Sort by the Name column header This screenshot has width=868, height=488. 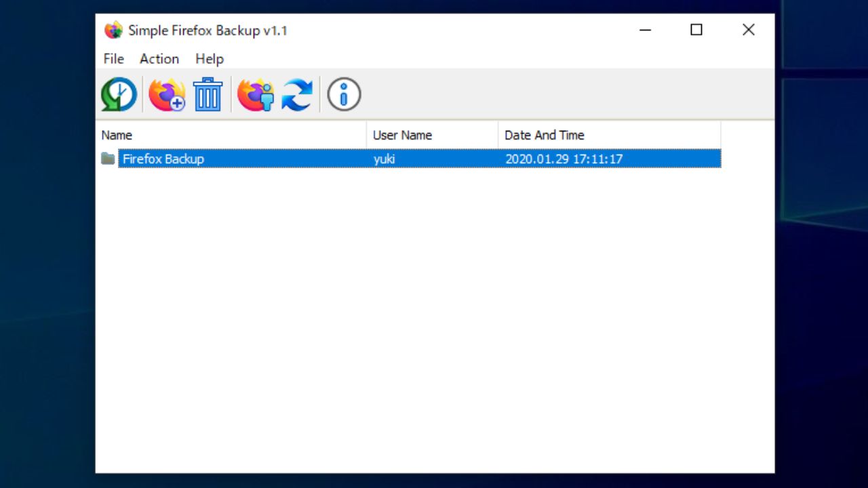coord(231,135)
